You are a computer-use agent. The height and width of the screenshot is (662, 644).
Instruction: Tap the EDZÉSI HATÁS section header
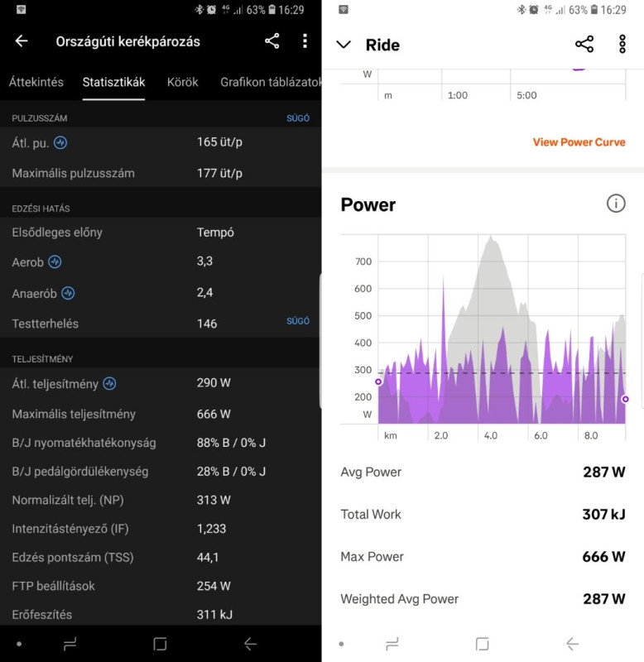(x=41, y=209)
